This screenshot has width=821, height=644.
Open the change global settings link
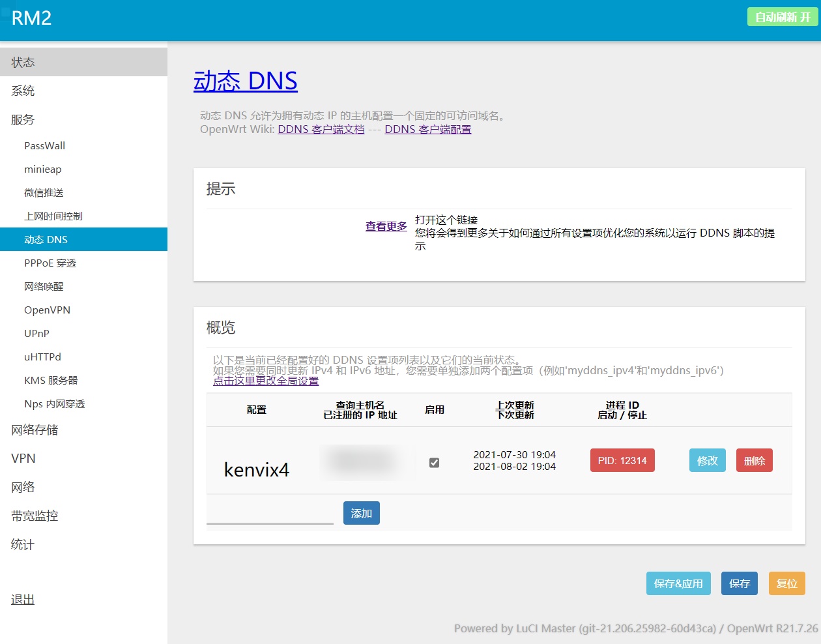point(266,381)
